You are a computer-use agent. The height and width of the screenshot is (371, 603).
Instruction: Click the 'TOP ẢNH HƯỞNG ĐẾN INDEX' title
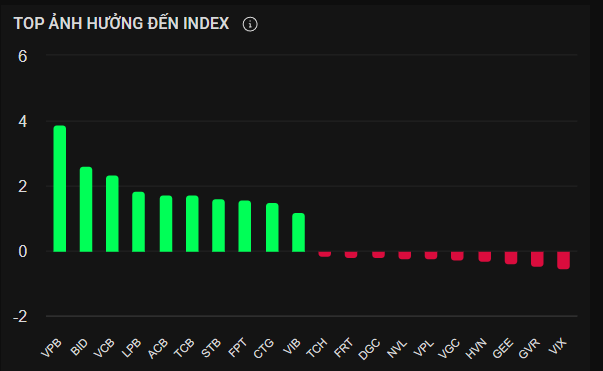tap(122, 23)
